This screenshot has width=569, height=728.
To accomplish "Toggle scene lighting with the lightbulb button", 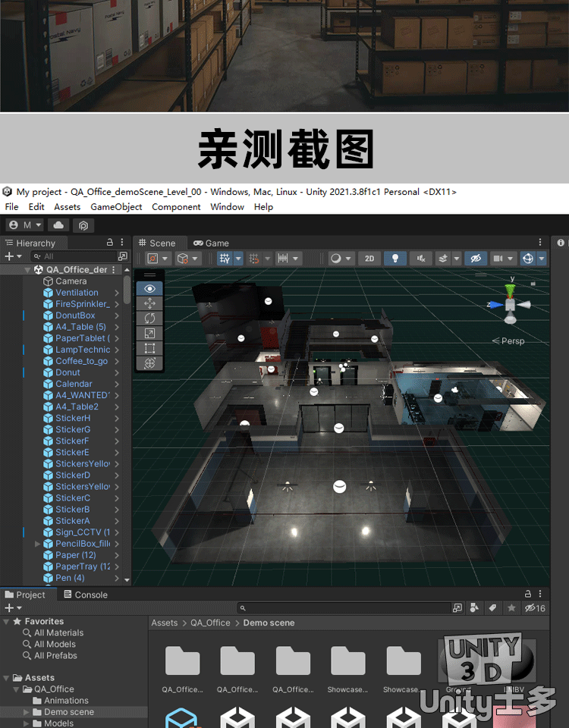I will pos(395,259).
